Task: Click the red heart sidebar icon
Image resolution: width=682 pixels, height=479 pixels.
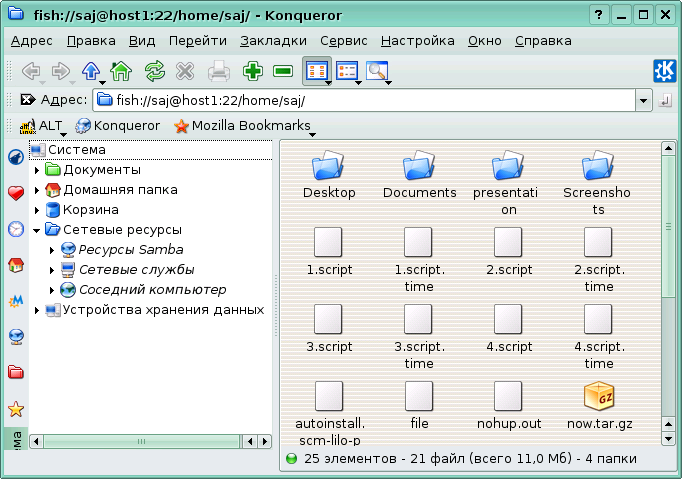Action: point(16,193)
